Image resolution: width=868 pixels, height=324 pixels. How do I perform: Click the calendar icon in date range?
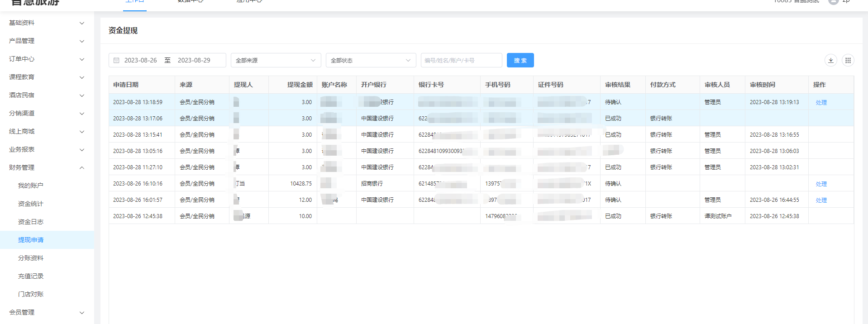tap(116, 60)
